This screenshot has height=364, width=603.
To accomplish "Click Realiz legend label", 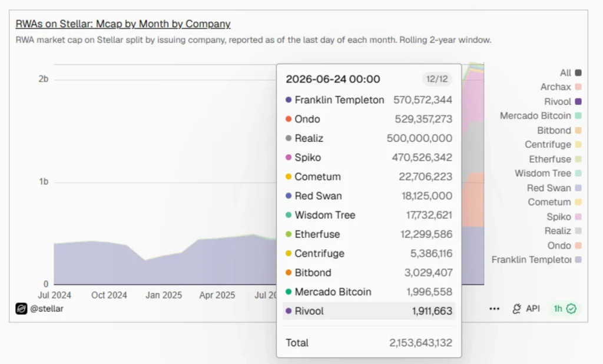I will [558, 231].
